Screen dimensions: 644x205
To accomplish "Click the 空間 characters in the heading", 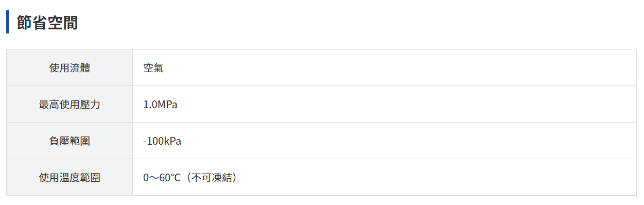I will (63, 23).
